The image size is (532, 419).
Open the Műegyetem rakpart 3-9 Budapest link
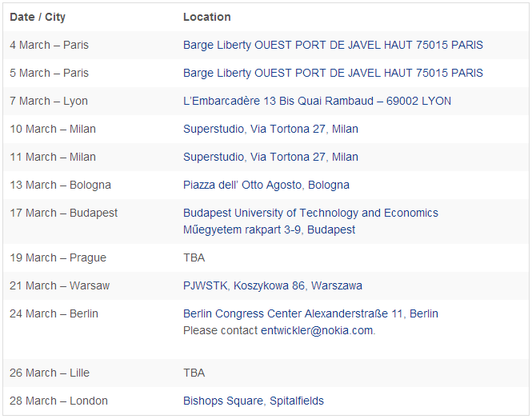coord(269,229)
